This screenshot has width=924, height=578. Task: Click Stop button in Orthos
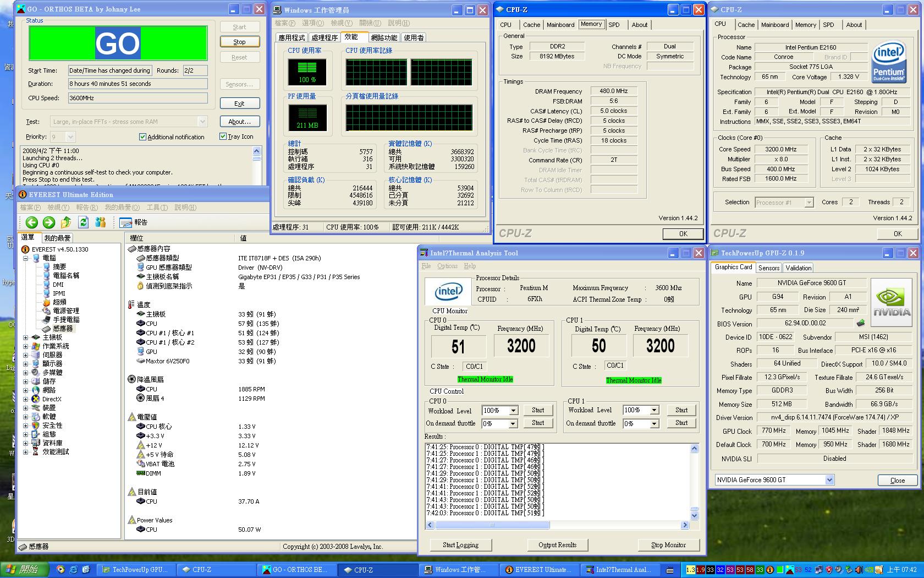(239, 42)
